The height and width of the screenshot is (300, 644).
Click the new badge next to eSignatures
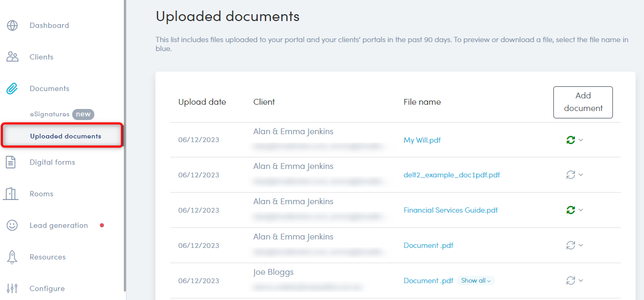tap(83, 114)
